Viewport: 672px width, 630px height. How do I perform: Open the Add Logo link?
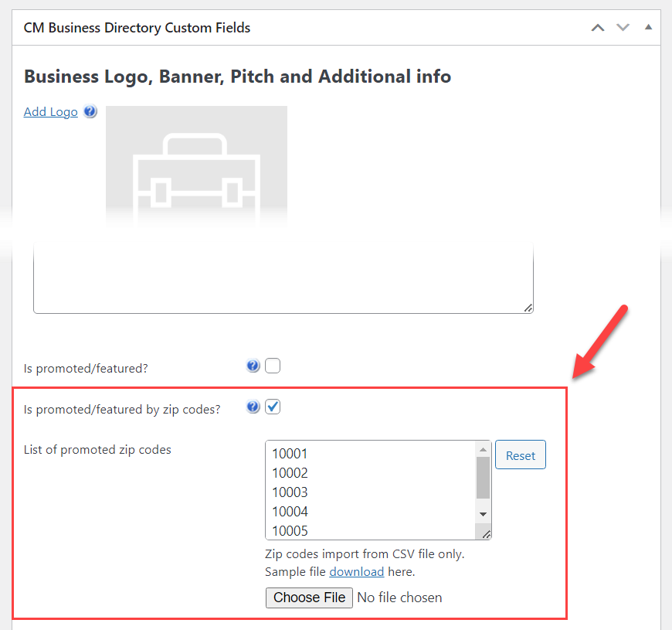pyautogui.click(x=50, y=112)
